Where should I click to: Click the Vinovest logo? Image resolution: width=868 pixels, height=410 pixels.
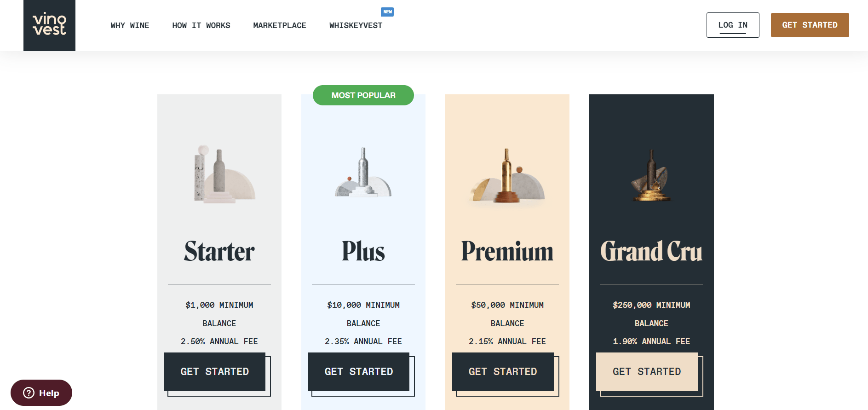pyautogui.click(x=49, y=25)
